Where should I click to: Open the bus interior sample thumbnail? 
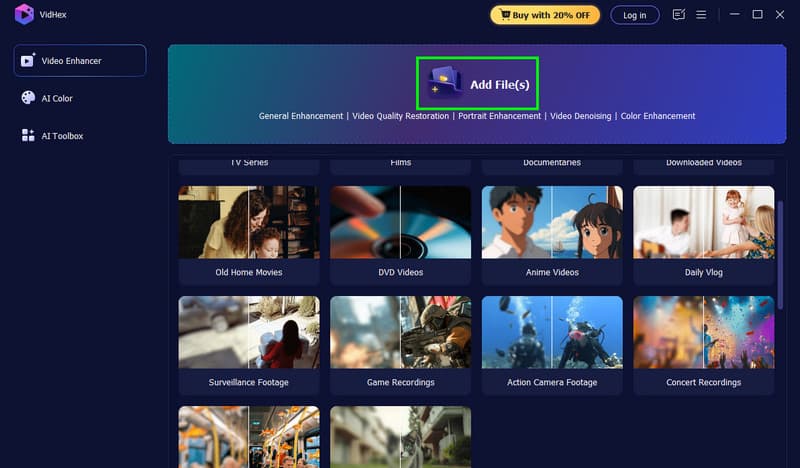[249, 437]
